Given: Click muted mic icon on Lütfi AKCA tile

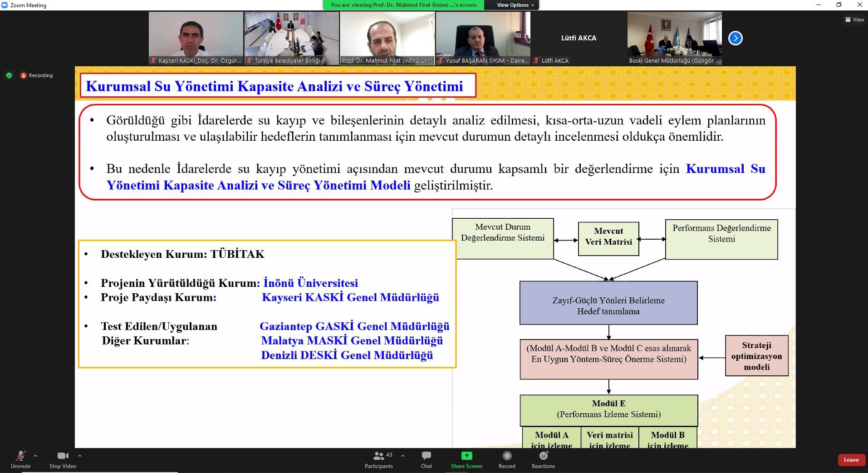Looking at the screenshot, I should pos(536,60).
